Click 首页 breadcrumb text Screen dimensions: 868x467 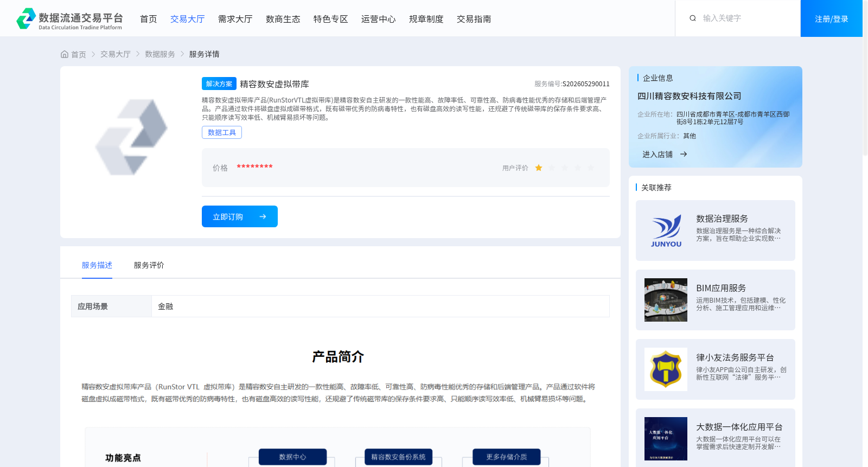click(79, 54)
